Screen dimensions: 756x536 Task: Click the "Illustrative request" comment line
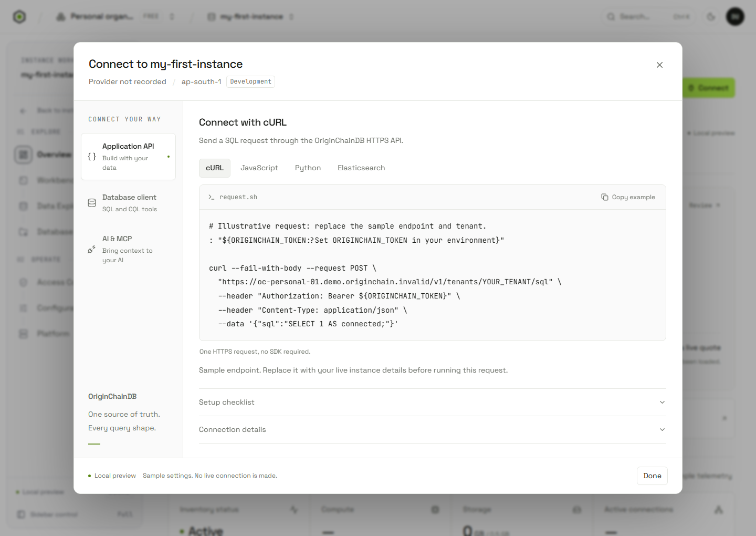tap(348, 226)
